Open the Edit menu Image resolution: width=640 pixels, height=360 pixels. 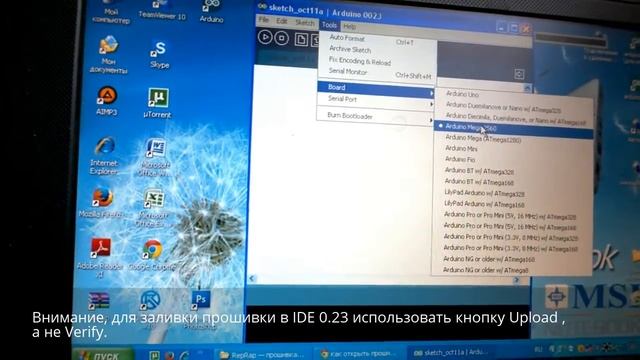tap(282, 21)
